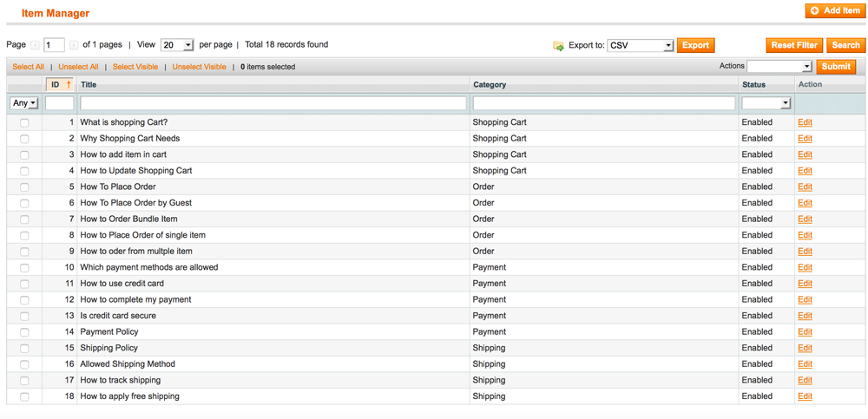Click the Title filter input field
This screenshot has width=868, height=419.
click(273, 103)
